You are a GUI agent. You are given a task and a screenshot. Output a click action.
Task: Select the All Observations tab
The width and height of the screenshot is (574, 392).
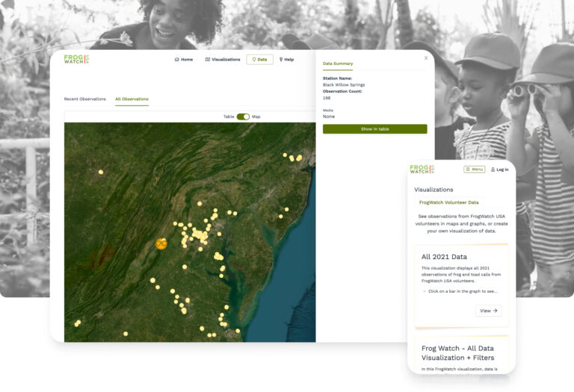132,99
